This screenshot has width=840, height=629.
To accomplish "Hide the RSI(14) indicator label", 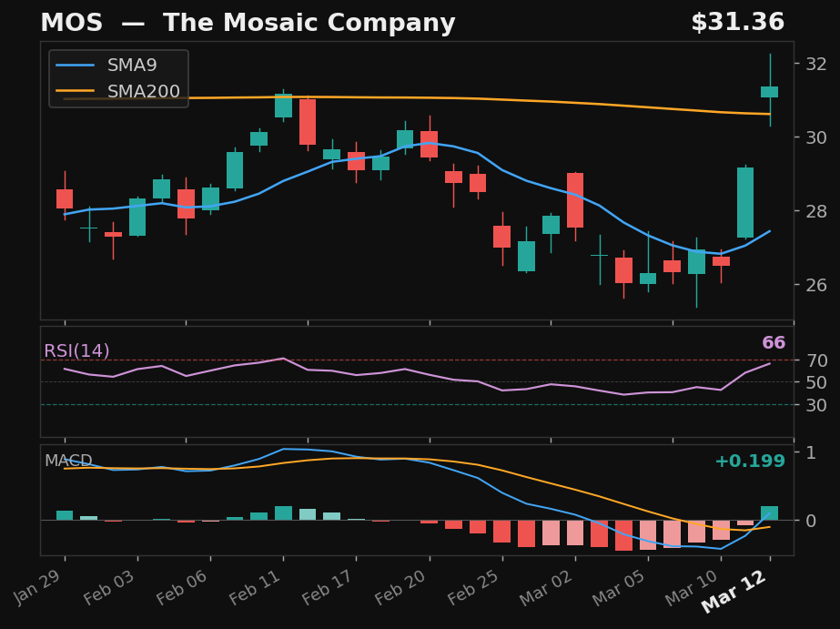I will 76,350.
